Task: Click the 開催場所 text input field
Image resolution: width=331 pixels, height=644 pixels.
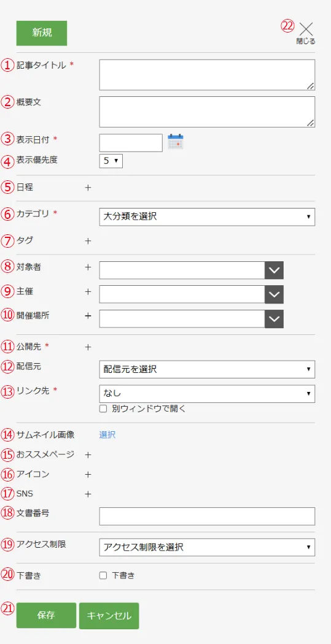Action: (x=182, y=319)
